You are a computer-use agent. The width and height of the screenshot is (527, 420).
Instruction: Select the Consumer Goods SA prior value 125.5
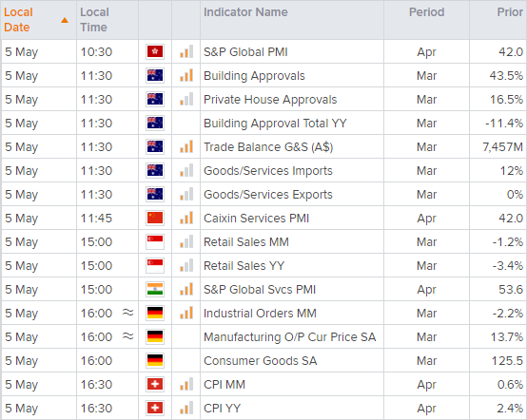tap(507, 360)
